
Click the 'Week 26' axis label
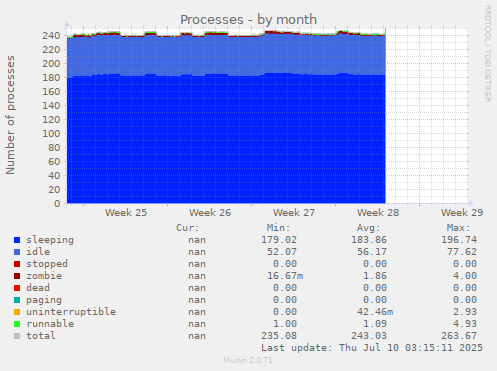(x=210, y=213)
